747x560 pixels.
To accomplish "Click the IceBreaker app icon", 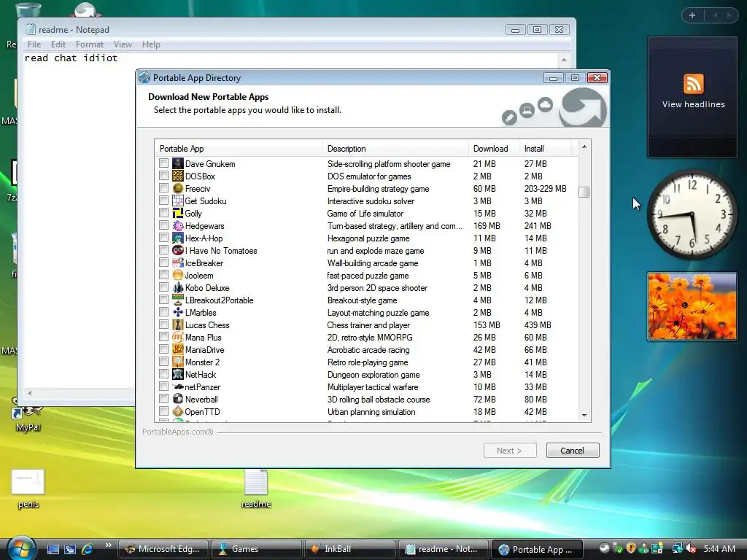I will point(178,262).
